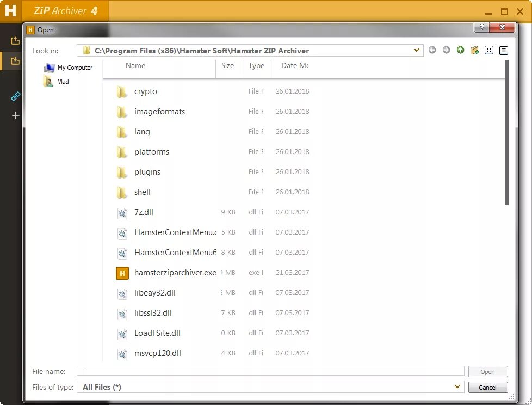Select the lang folder icon
The width and height of the screenshot is (532, 405).
click(122, 132)
